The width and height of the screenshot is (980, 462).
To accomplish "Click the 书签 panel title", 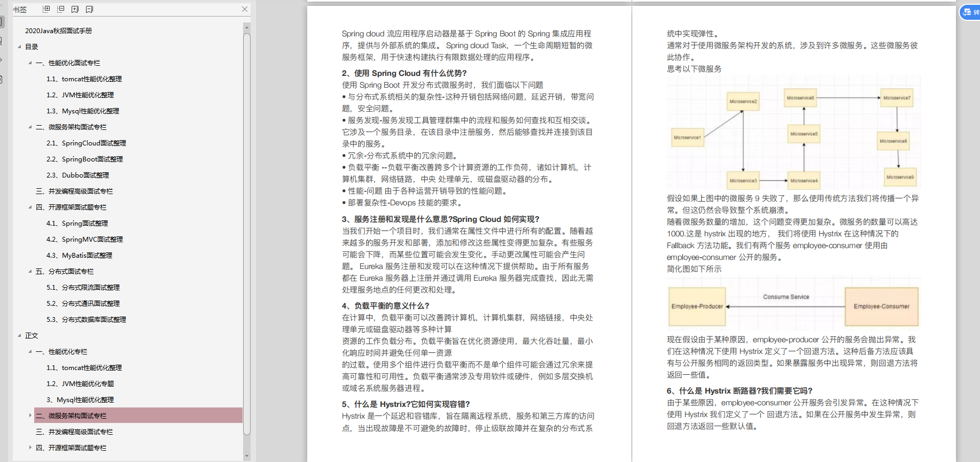I will (x=20, y=9).
